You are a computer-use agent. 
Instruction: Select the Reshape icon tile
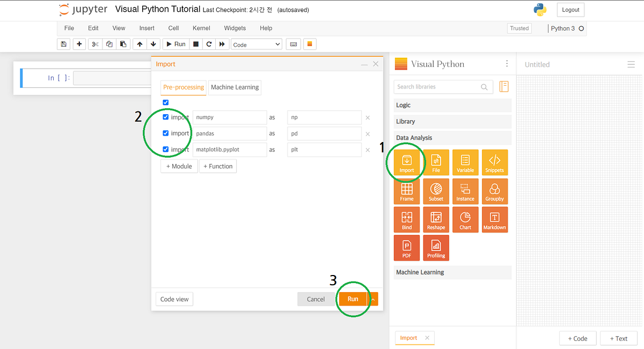point(436,220)
